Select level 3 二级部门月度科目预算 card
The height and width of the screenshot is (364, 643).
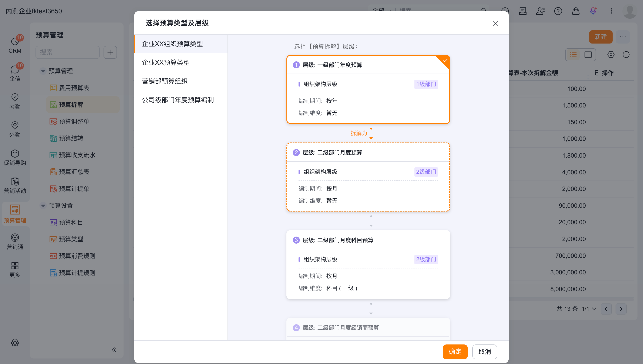368,264
